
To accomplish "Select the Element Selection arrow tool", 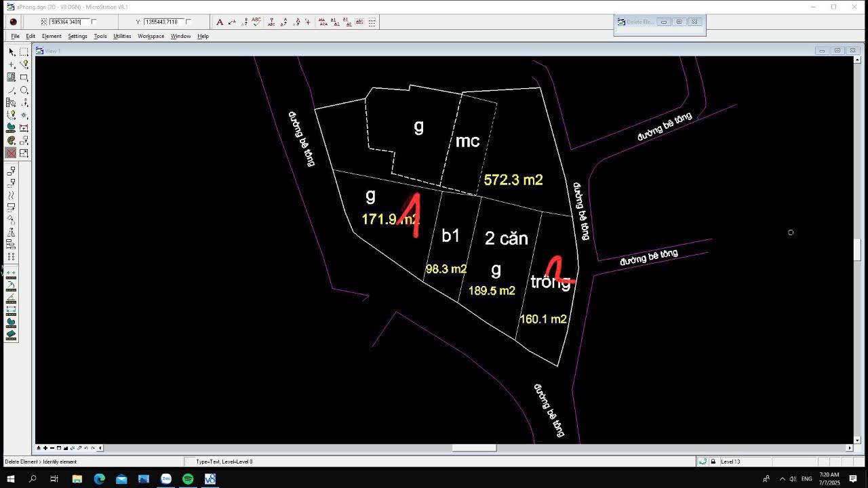I will pyautogui.click(x=12, y=52).
